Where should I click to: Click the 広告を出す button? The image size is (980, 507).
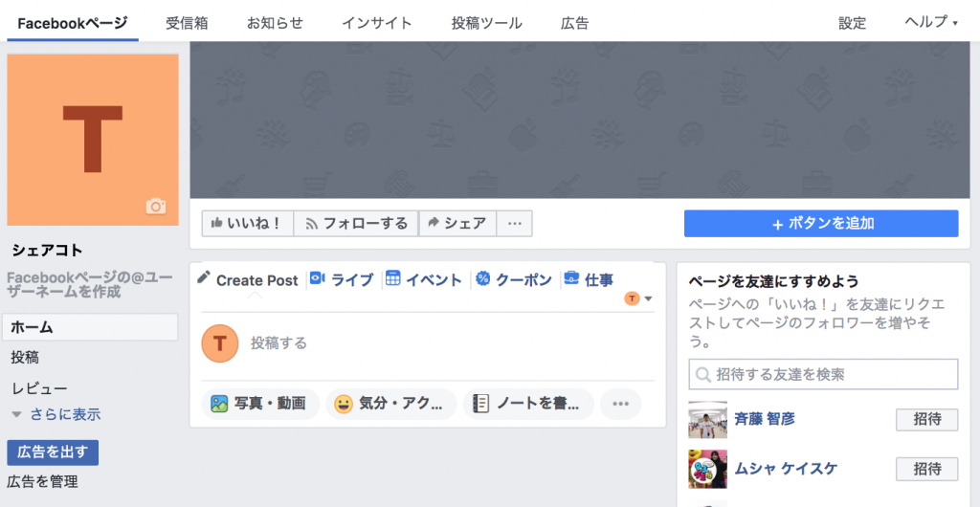click(x=53, y=452)
